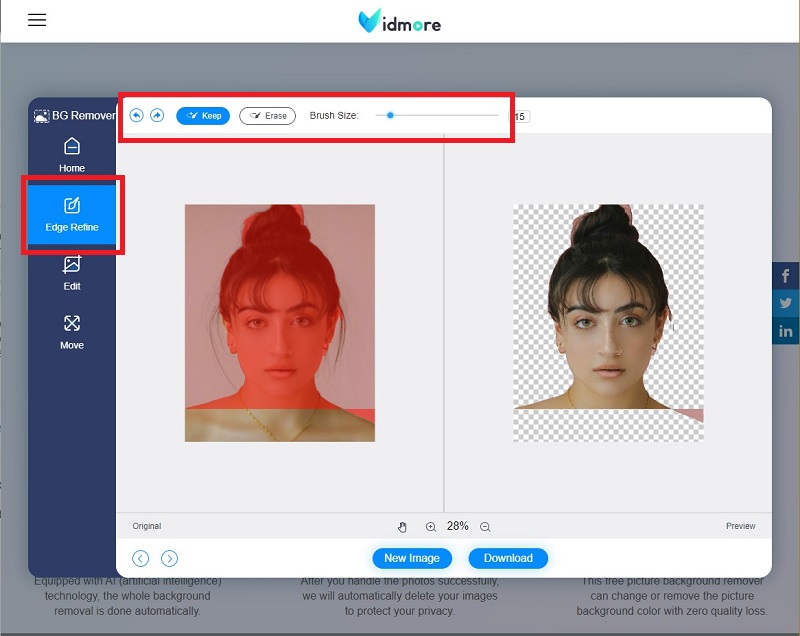
Task: Switch to Erase brush mode
Action: click(267, 116)
